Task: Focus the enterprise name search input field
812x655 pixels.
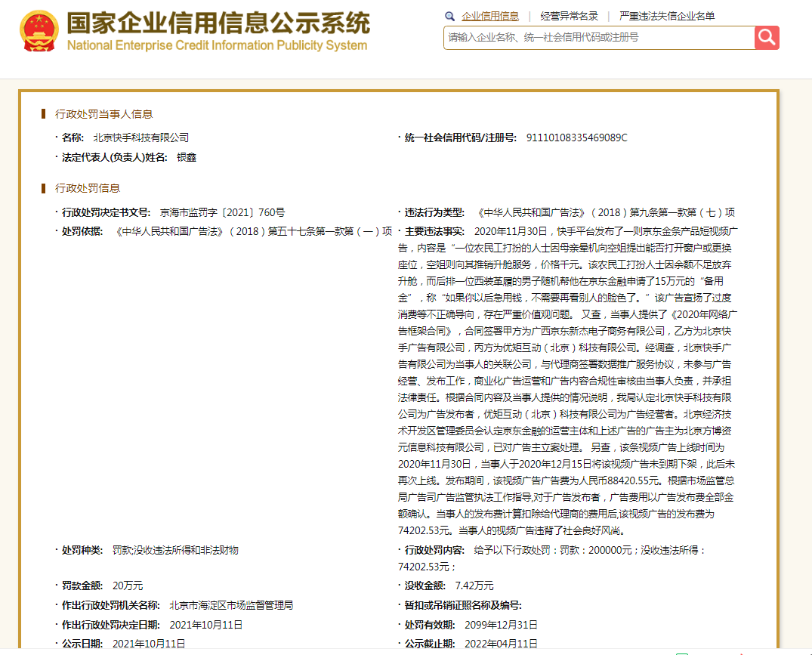Action: [598, 37]
